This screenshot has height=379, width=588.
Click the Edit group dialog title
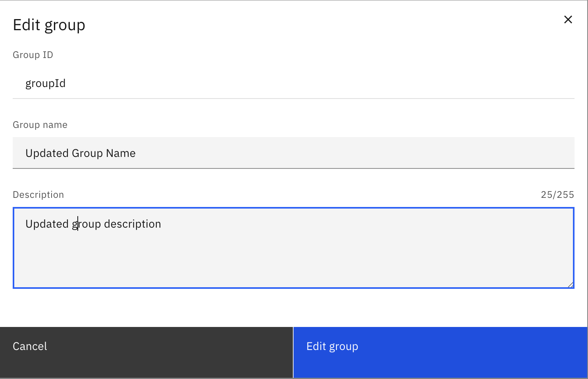point(49,25)
